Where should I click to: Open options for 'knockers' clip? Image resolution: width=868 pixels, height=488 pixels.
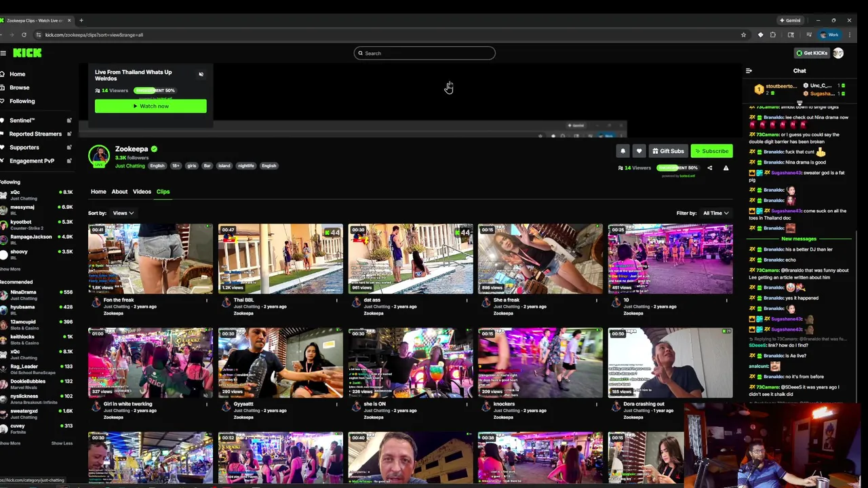tap(597, 405)
